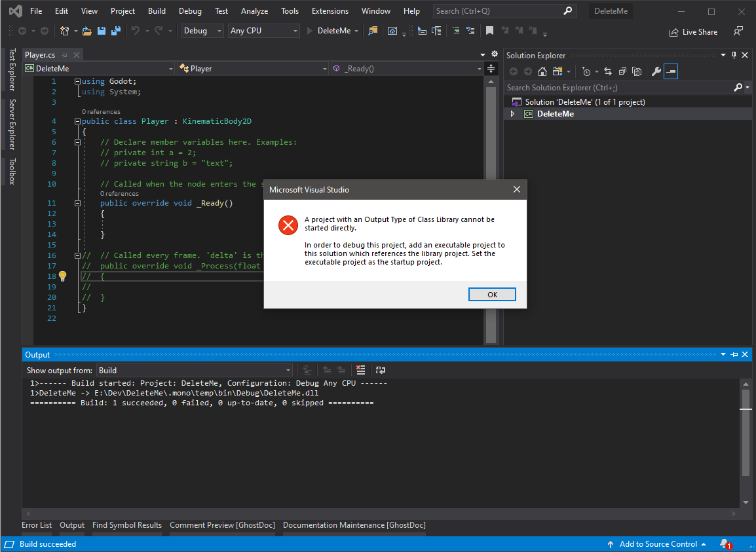Collapse the _Ready method outlining at line 11

(77, 204)
